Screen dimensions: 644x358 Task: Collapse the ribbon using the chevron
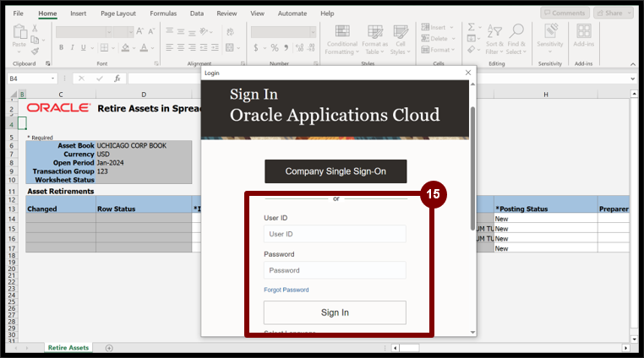(x=633, y=64)
